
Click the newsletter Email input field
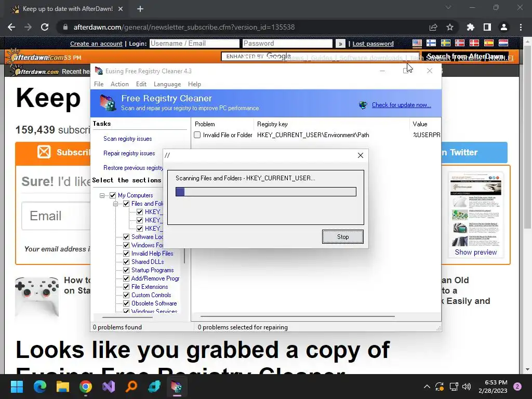click(56, 216)
